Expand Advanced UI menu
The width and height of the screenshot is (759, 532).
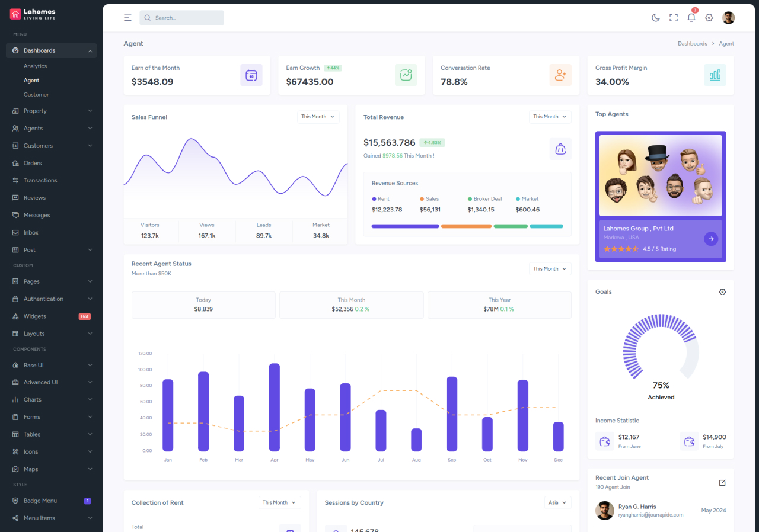coord(51,383)
